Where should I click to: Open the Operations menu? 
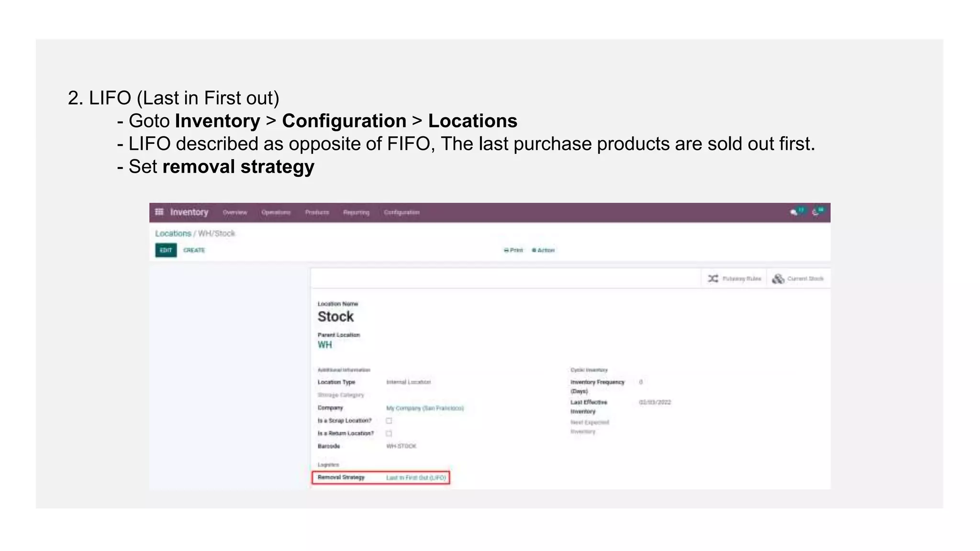tap(276, 212)
